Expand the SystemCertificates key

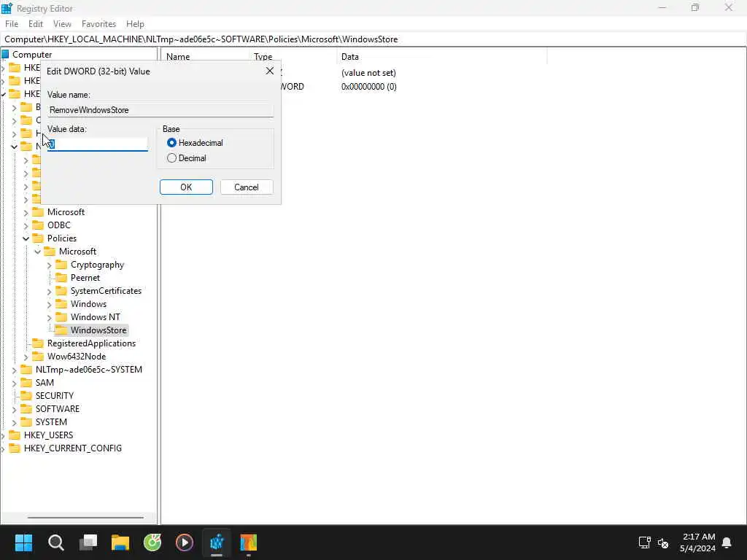[x=50, y=292]
